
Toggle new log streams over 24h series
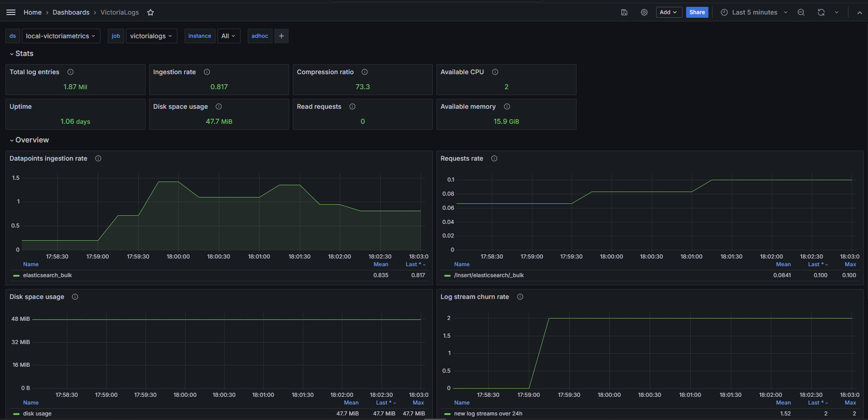click(x=488, y=414)
